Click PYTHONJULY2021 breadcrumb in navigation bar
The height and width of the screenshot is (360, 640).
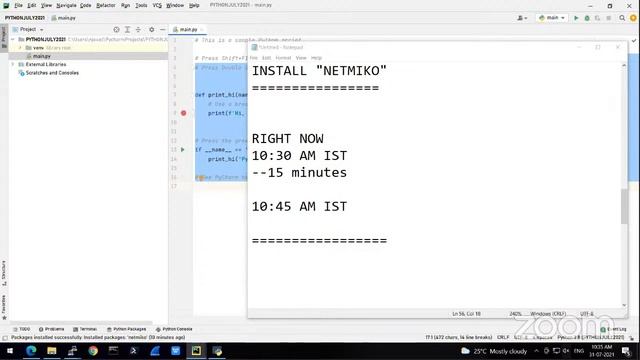pyautogui.click(x=24, y=18)
